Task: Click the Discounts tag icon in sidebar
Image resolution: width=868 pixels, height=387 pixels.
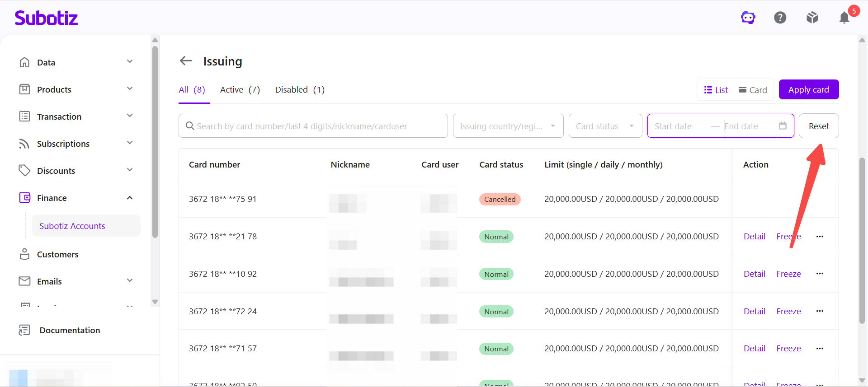Action: pyautogui.click(x=24, y=171)
